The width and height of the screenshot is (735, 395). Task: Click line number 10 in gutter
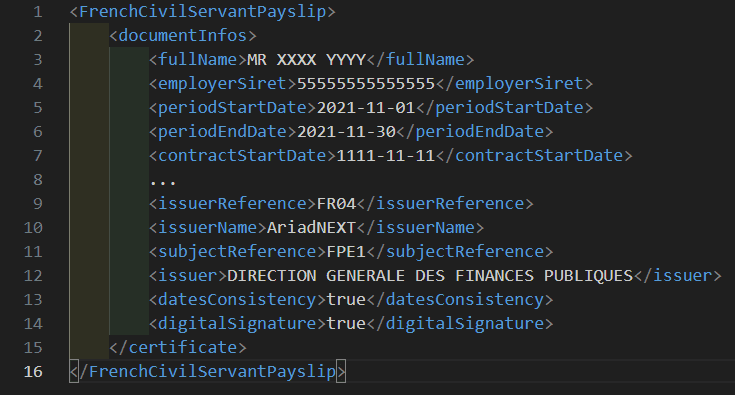click(x=33, y=228)
